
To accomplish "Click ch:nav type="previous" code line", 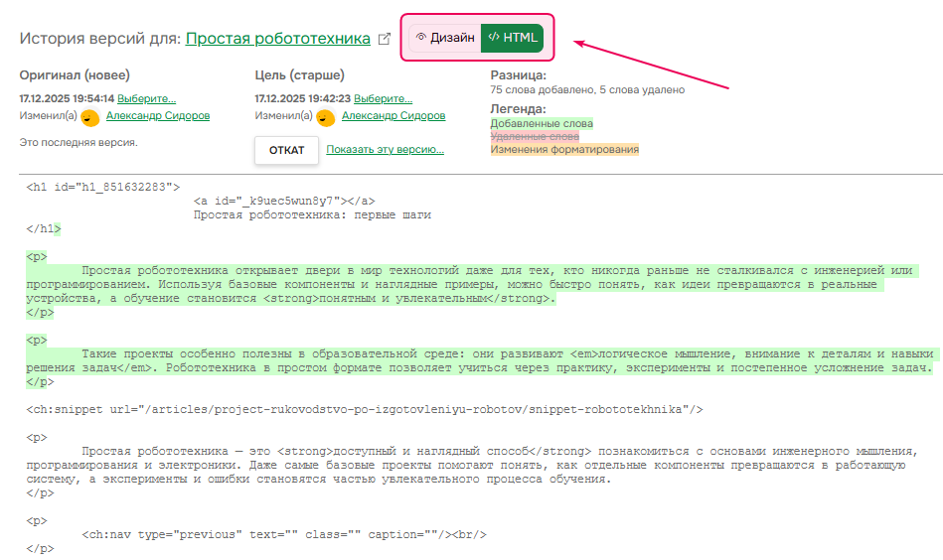I will coord(284,534).
